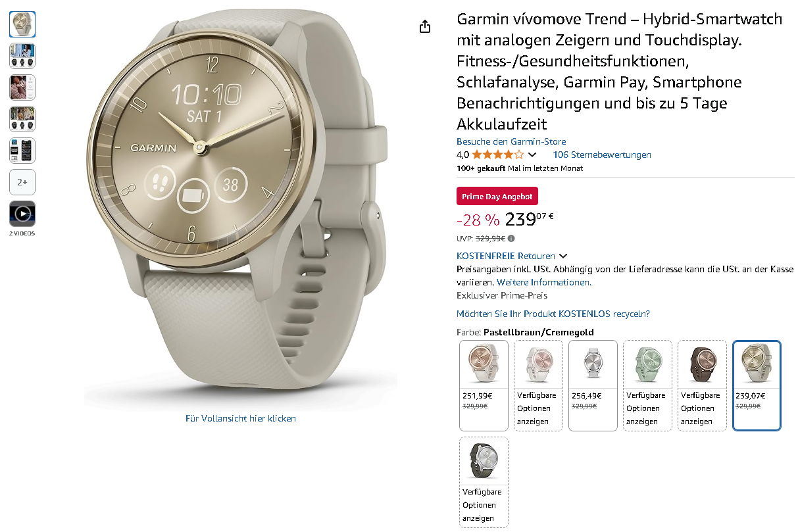Expand KOSTENFREIE Retouren details
Image resolution: width=798 pixels, height=532 pixels.
[512, 256]
